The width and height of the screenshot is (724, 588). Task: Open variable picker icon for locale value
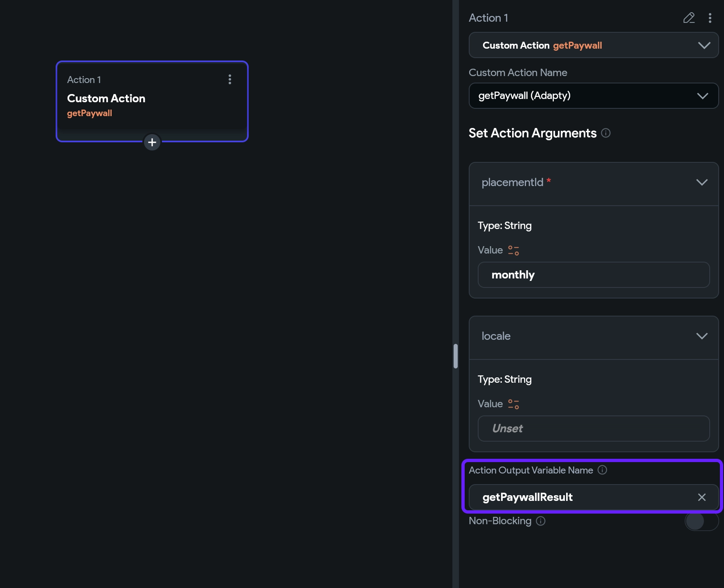[513, 404]
